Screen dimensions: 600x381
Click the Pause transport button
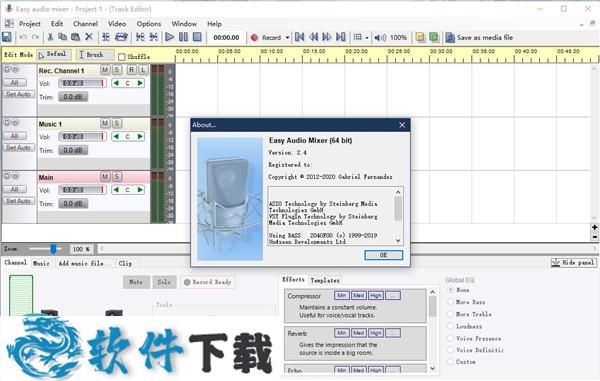pyautogui.click(x=183, y=37)
